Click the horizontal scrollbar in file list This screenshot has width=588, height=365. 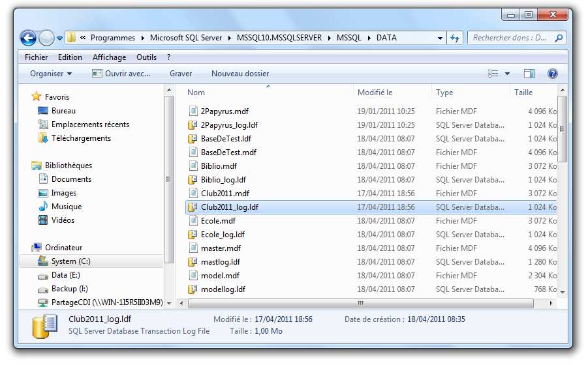(x=360, y=303)
